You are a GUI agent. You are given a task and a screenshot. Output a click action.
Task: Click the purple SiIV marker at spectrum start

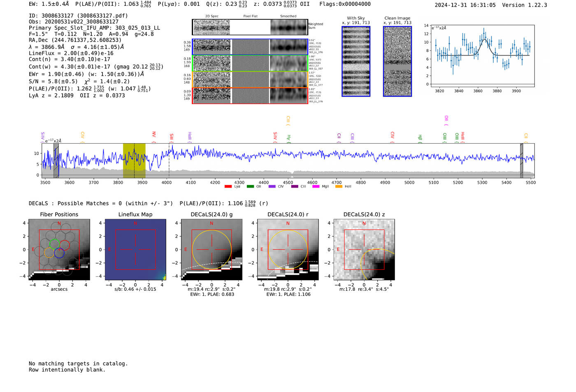[x=43, y=137]
